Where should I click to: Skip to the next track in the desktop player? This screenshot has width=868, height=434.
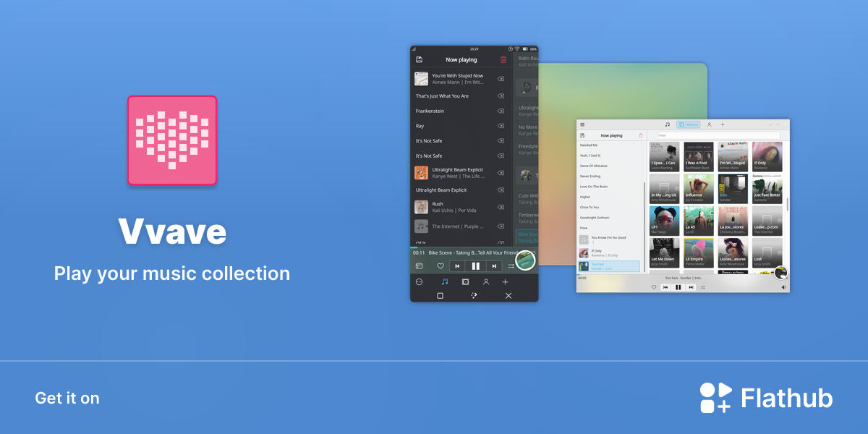point(691,287)
